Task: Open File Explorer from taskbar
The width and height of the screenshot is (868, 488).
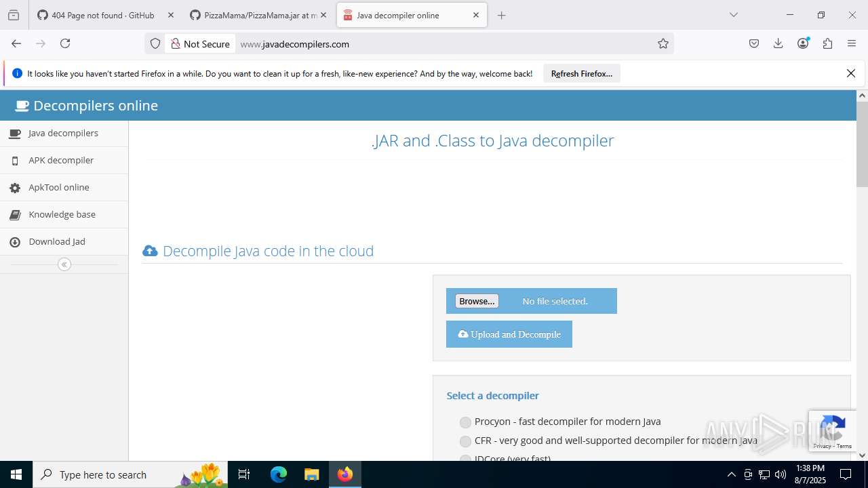Action: click(311, 474)
